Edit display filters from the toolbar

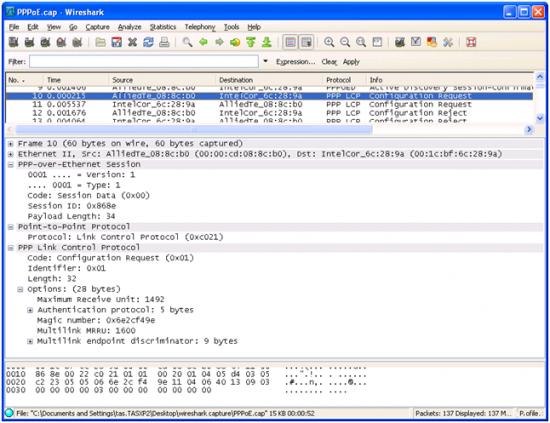click(x=416, y=42)
